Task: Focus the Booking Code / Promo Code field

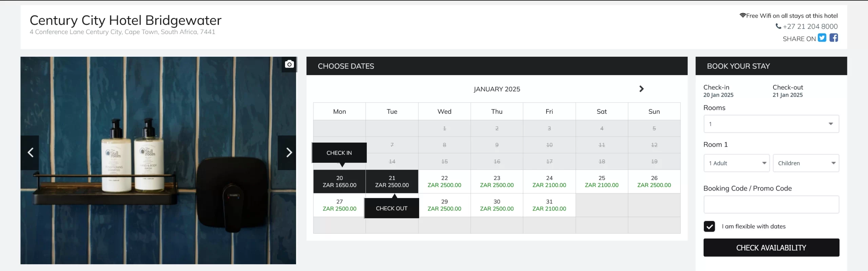Action: [x=771, y=204]
